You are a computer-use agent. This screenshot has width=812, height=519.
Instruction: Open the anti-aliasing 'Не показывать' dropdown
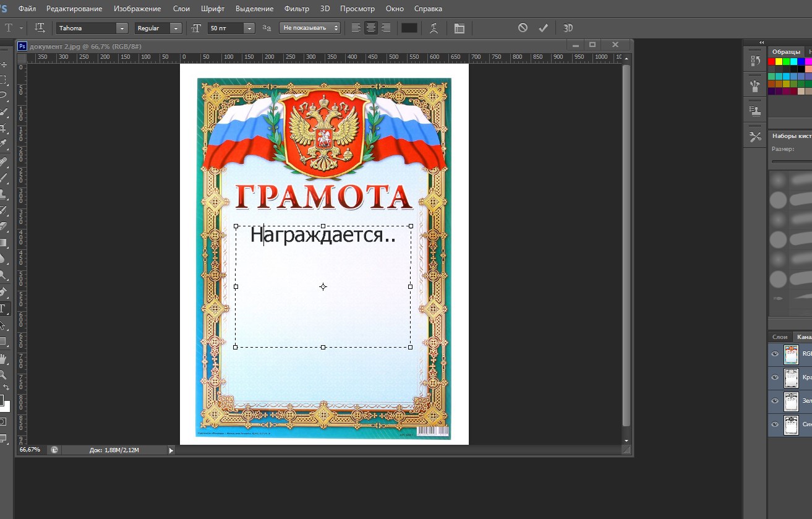coord(310,28)
